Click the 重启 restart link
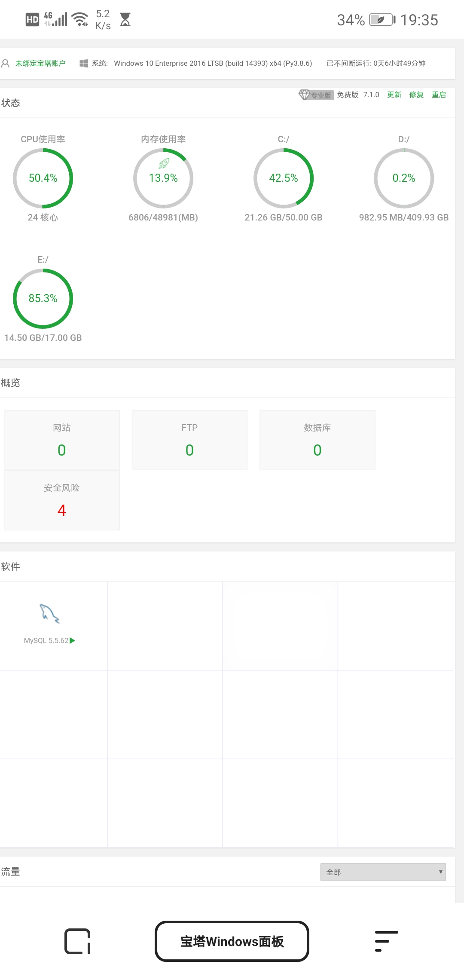The height and width of the screenshot is (980, 464). point(439,95)
